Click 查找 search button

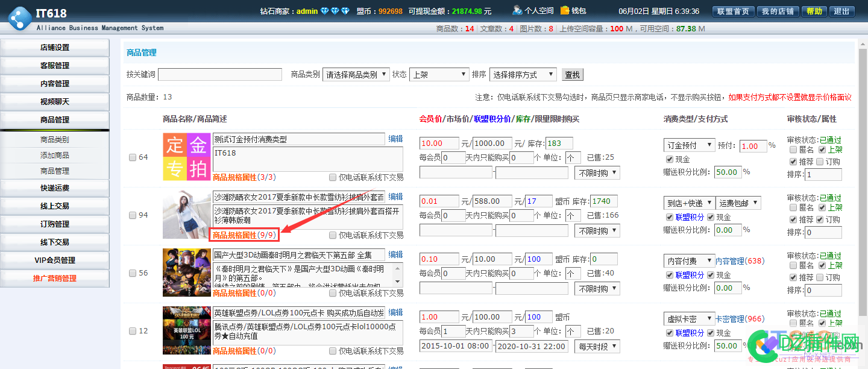click(572, 75)
